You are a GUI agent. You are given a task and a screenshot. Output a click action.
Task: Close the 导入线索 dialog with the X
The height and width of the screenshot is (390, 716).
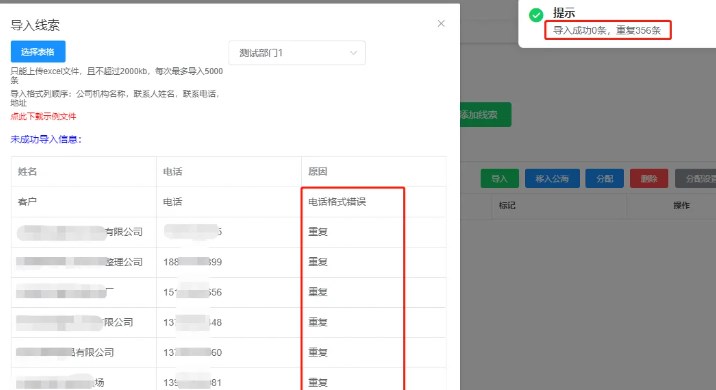pos(441,23)
